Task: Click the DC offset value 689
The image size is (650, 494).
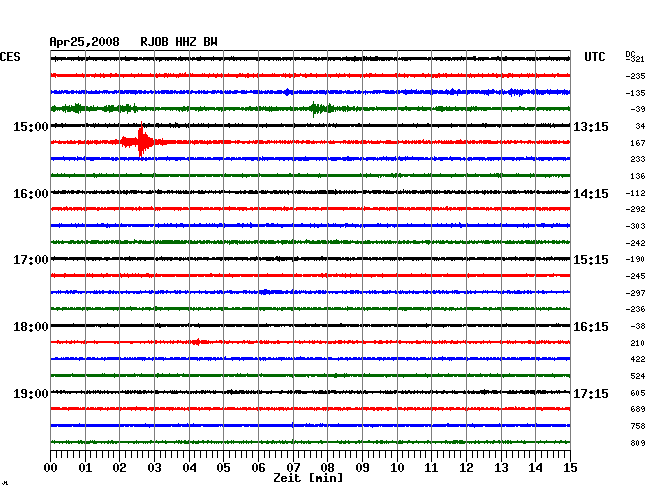Action: pyautogui.click(x=638, y=409)
